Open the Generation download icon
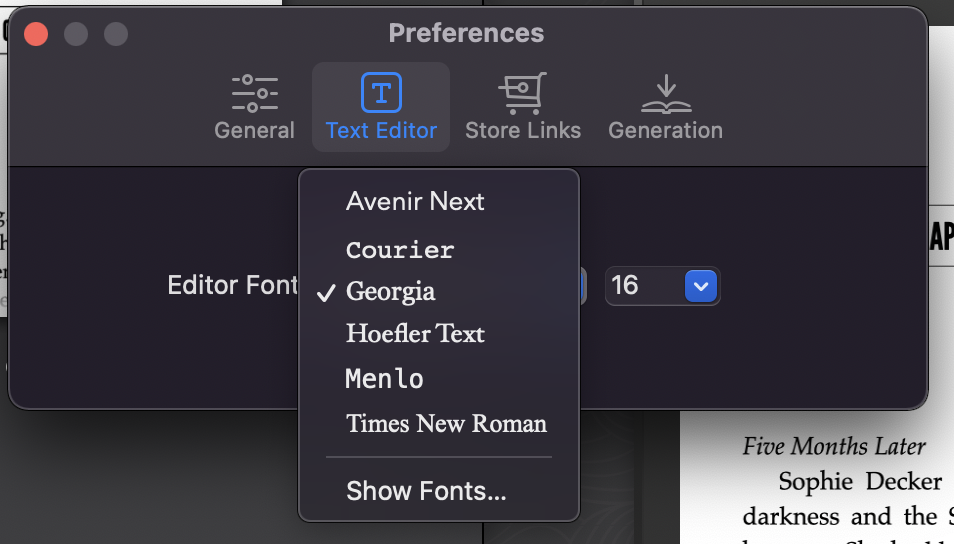The image size is (954, 544). click(x=666, y=94)
